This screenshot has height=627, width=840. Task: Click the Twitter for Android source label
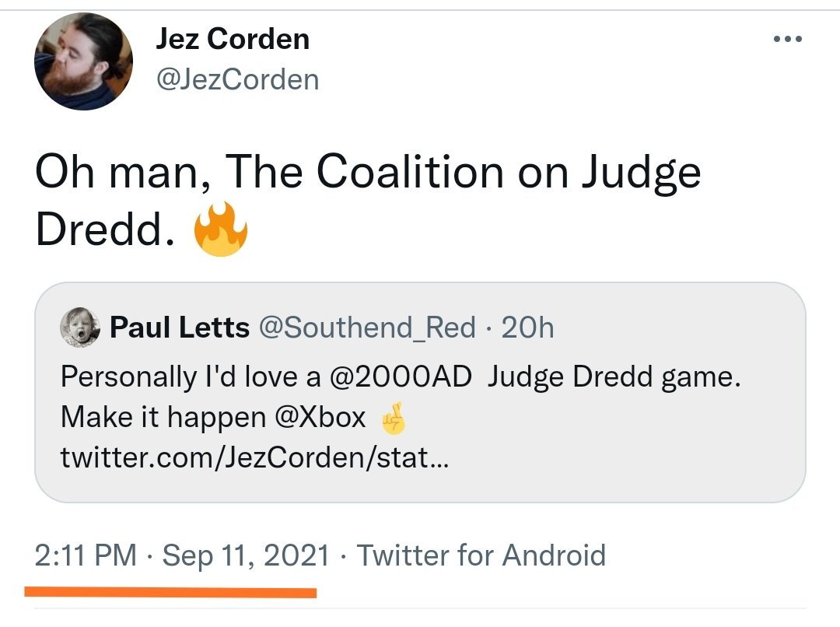coord(481,555)
